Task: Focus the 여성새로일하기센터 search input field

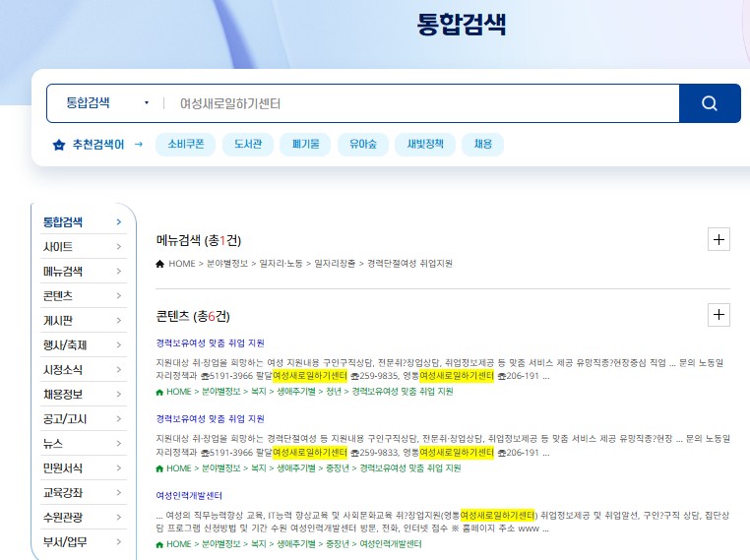Action: point(426,103)
